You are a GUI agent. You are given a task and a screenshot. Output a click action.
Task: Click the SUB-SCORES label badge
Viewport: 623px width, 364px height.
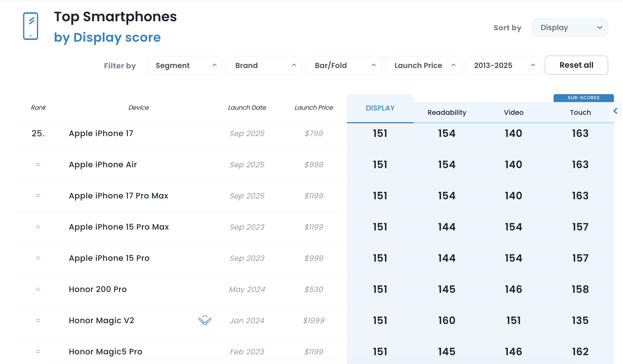click(583, 98)
